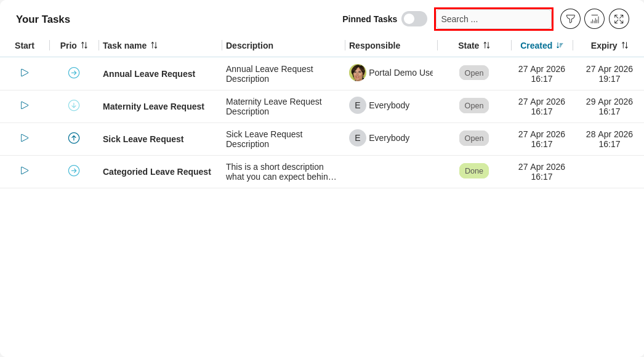The height and width of the screenshot is (357, 644).
Task: Select 'This is a short description' text
Action: coord(275,167)
